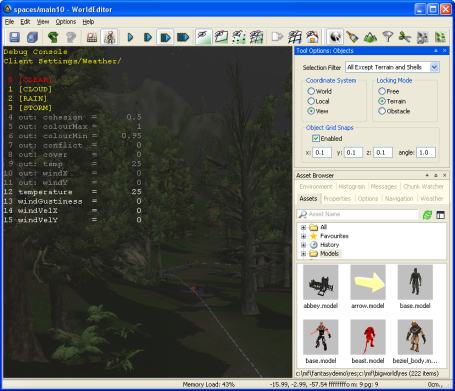Click the Asset Name search field
This screenshot has width=455, height=391.
tap(358, 214)
